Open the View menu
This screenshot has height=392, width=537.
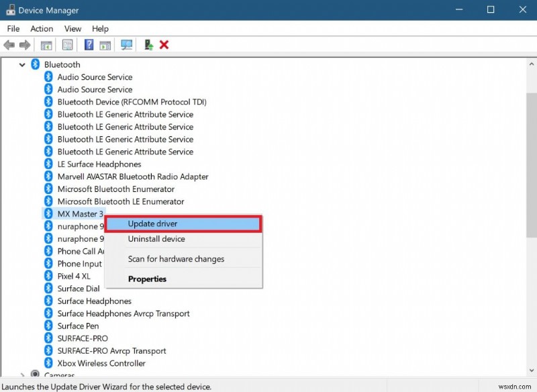click(x=72, y=29)
